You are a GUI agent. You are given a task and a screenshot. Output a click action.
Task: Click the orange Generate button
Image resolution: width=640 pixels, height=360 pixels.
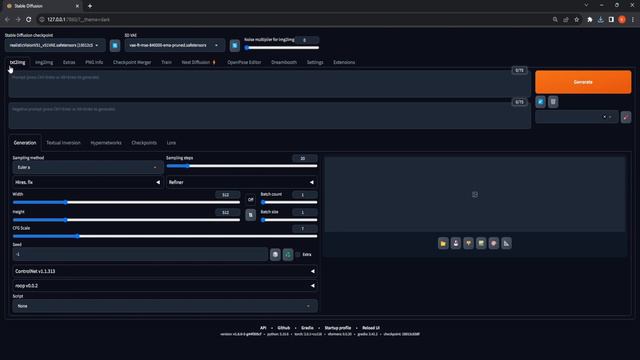pyautogui.click(x=583, y=82)
